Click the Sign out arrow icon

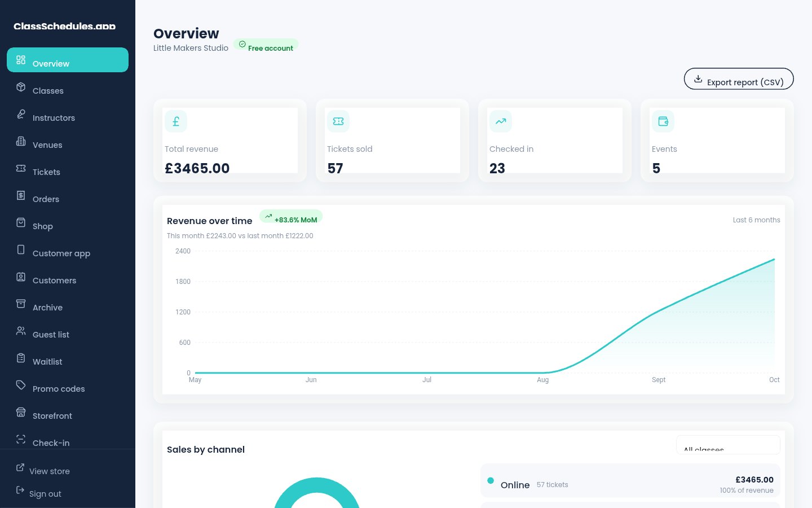click(20, 490)
